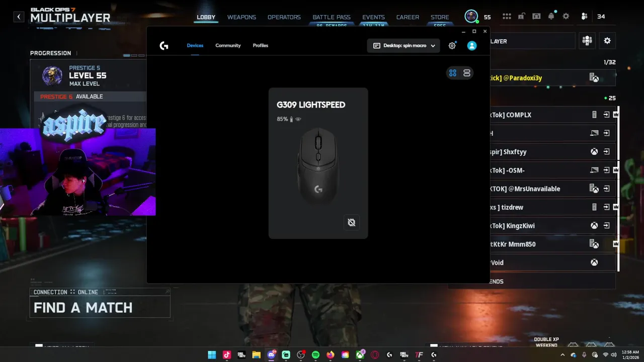Click join arrow on Shxftyy row
Screen dimensions: 644x362
607,152
